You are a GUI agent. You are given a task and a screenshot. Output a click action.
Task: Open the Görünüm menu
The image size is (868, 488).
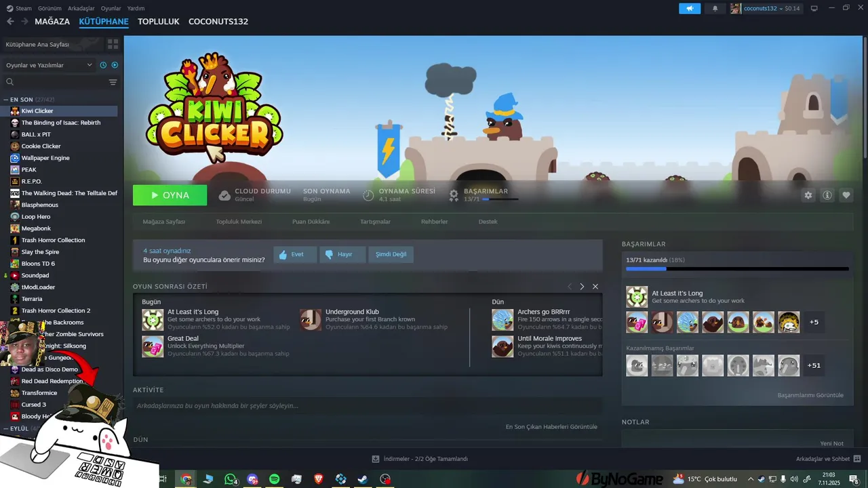(x=49, y=8)
